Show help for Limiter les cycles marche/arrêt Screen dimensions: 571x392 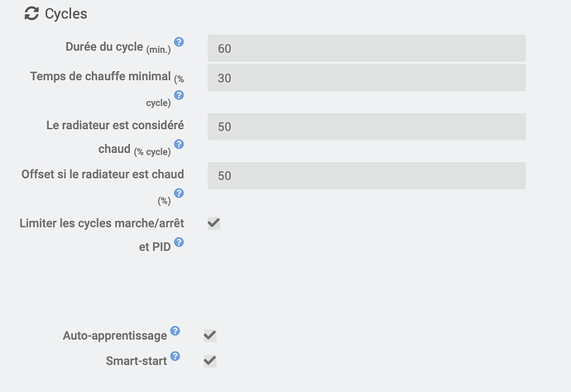[x=179, y=242]
